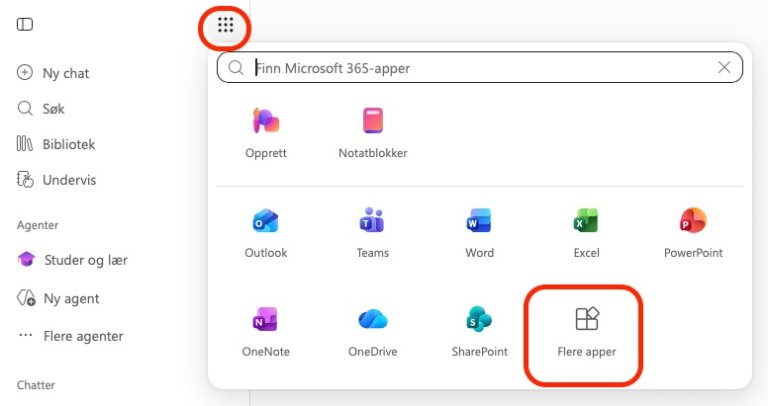Launch Teams from the app list
The image size is (768, 406).
coord(373,233)
